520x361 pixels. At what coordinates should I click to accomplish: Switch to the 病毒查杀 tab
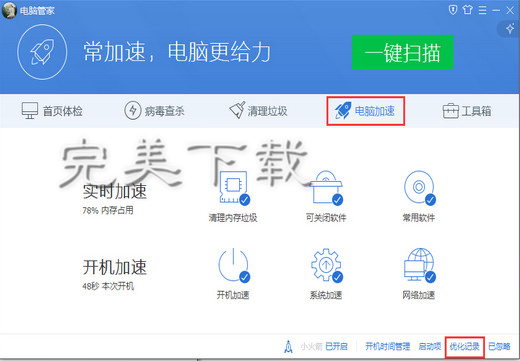[154, 111]
